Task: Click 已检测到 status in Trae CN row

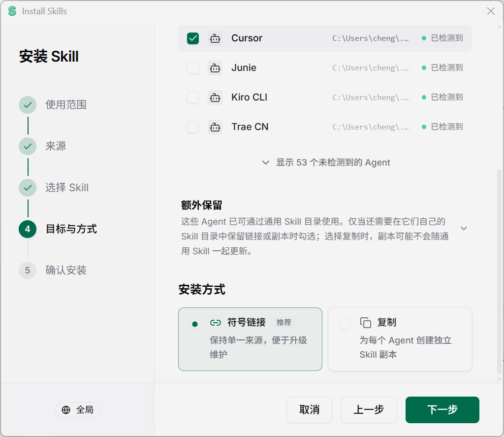Action: [x=447, y=127]
